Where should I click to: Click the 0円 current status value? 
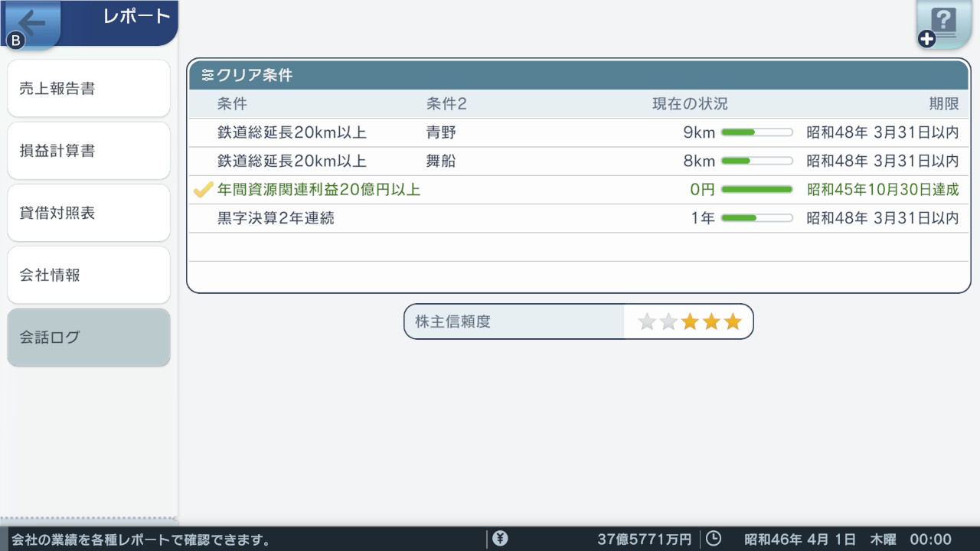click(702, 190)
